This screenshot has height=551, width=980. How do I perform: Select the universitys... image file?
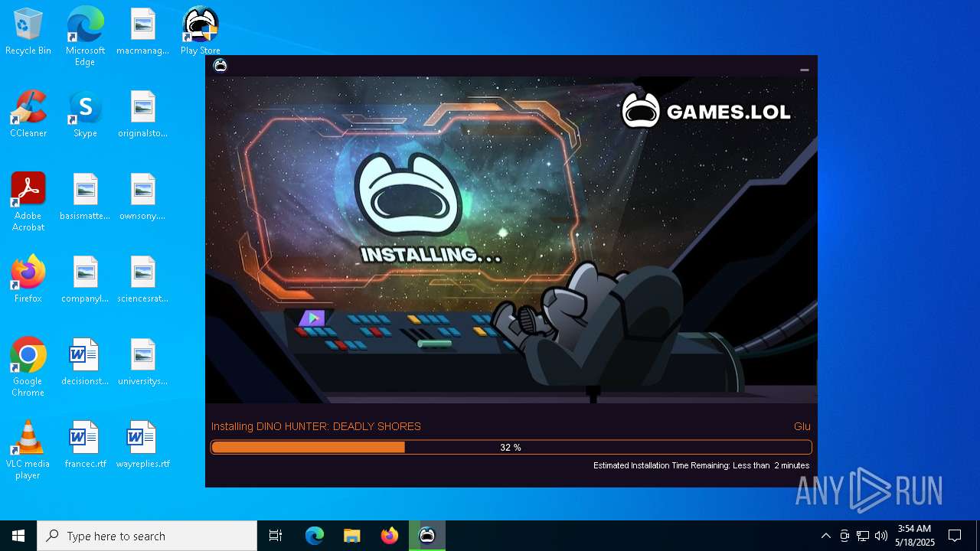[x=142, y=363]
